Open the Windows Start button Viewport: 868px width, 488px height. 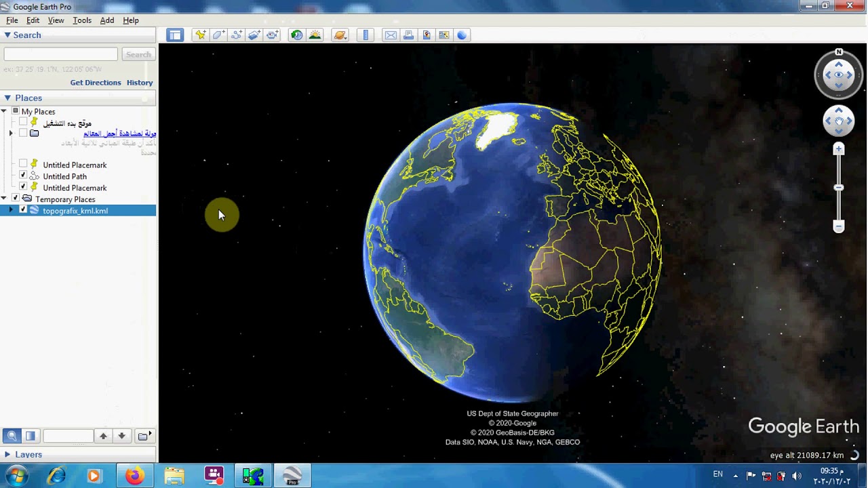pyautogui.click(x=18, y=476)
